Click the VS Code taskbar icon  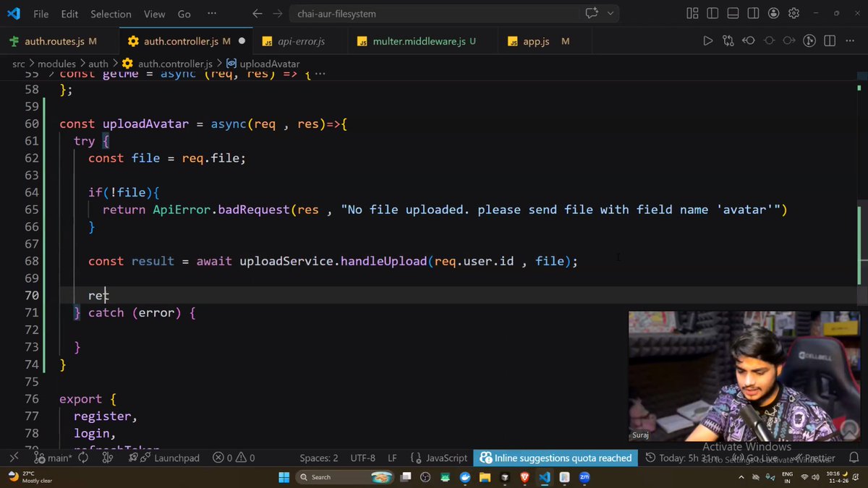[x=545, y=477]
